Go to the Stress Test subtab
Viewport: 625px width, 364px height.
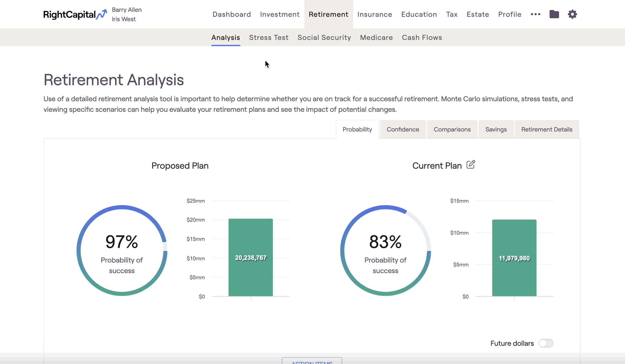268,37
